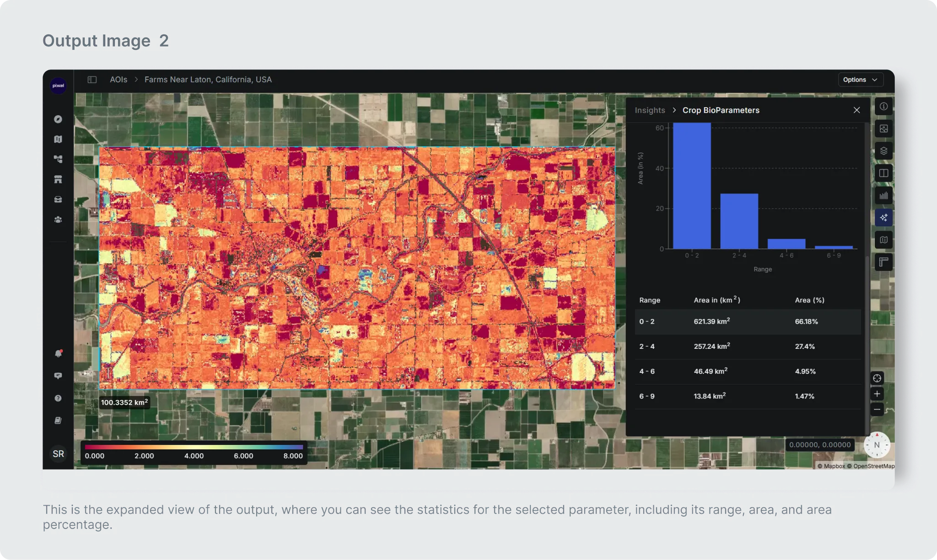Select the 4 - 6 histogram bar

tap(786, 244)
